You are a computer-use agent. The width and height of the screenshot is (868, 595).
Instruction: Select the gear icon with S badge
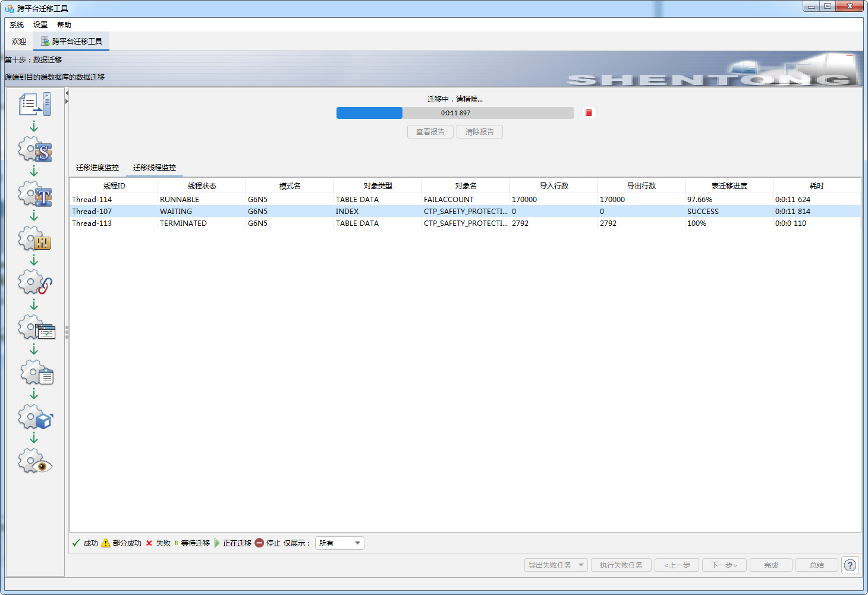point(35,149)
